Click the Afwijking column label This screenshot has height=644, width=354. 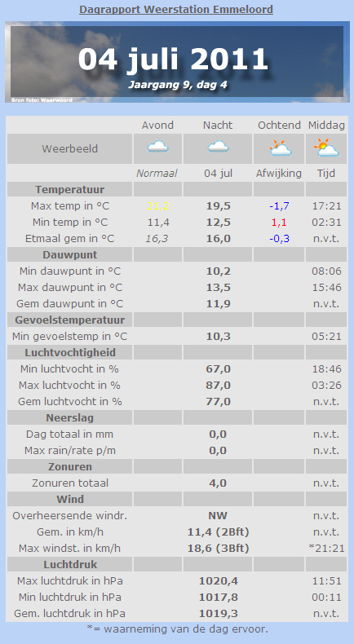pos(279,174)
